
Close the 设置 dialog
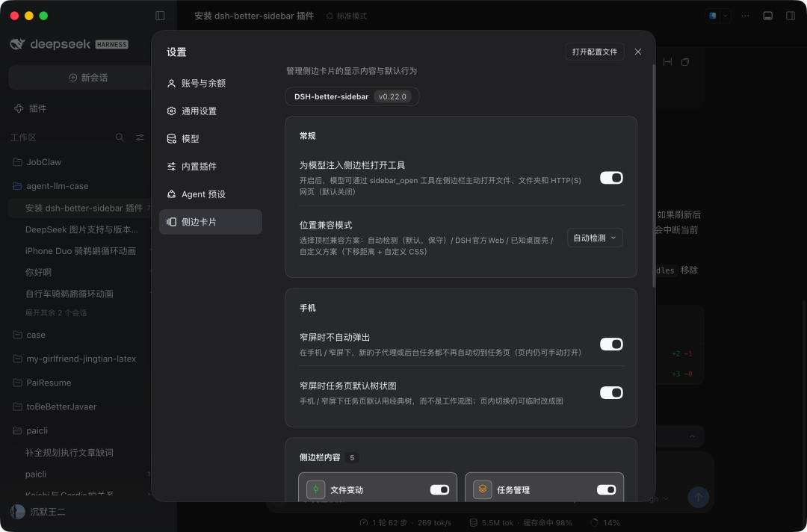click(x=638, y=52)
